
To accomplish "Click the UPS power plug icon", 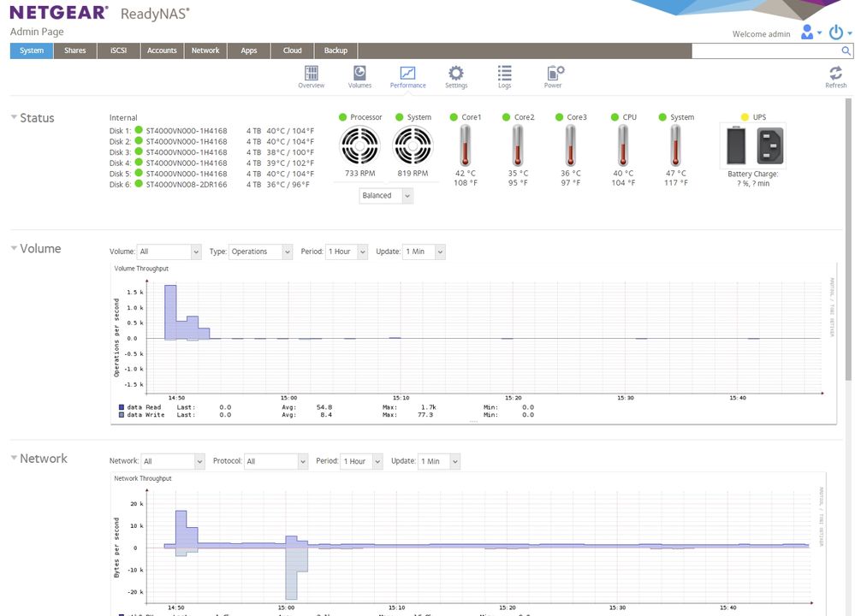I will 770,145.
